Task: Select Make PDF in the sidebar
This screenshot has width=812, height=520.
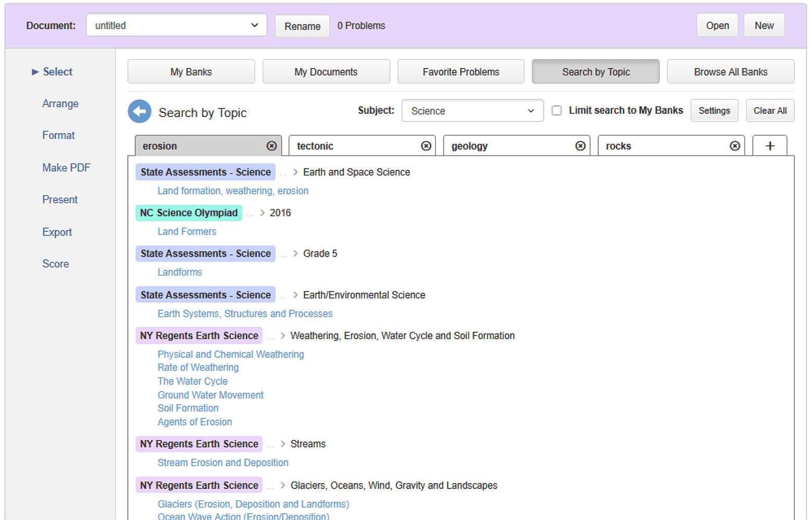Action: click(x=66, y=167)
